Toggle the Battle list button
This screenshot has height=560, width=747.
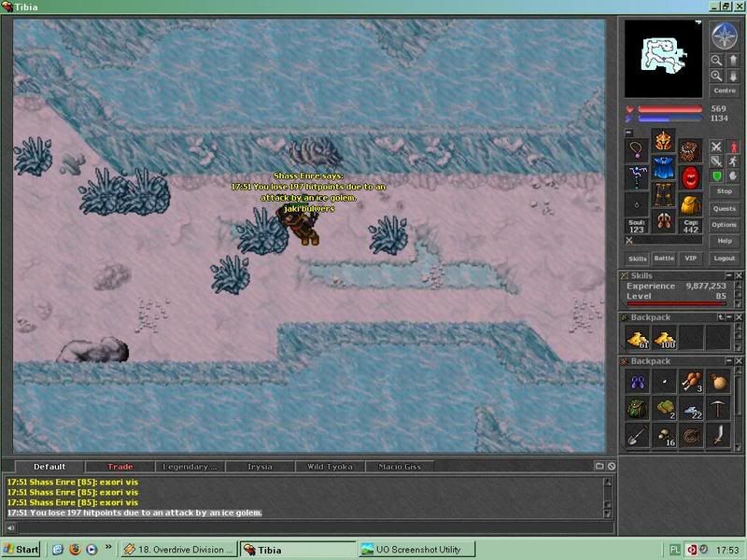coord(664,259)
